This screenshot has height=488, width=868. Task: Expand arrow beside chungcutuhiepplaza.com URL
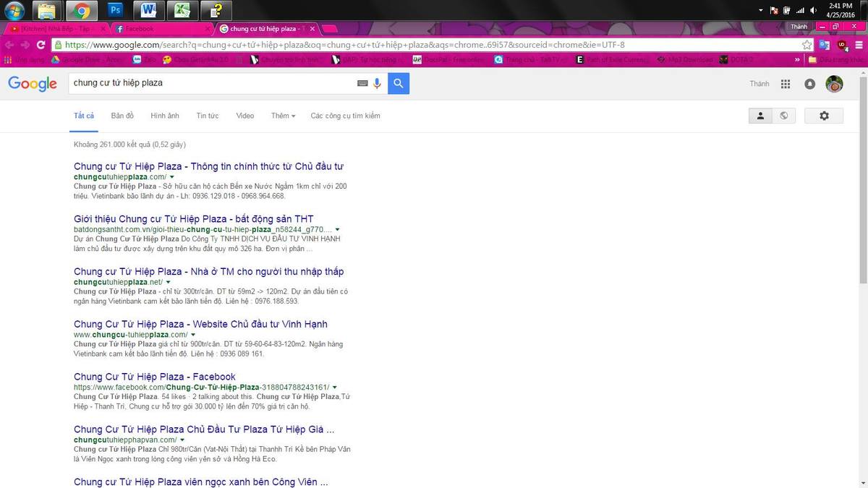[x=172, y=177]
